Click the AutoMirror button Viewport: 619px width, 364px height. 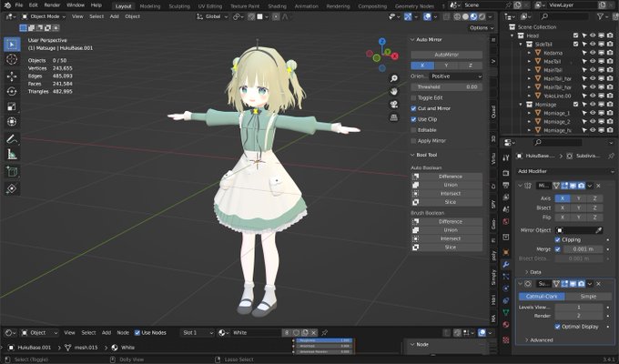[446, 55]
